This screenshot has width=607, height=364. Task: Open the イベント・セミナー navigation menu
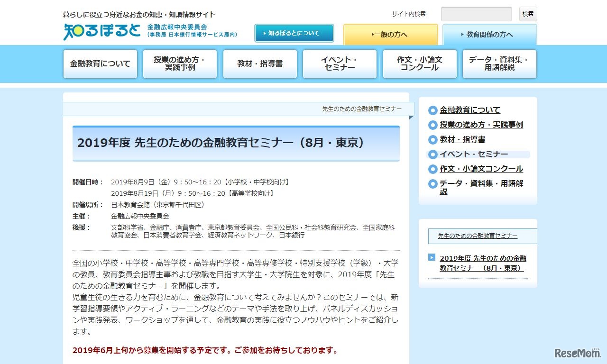pyautogui.click(x=340, y=63)
